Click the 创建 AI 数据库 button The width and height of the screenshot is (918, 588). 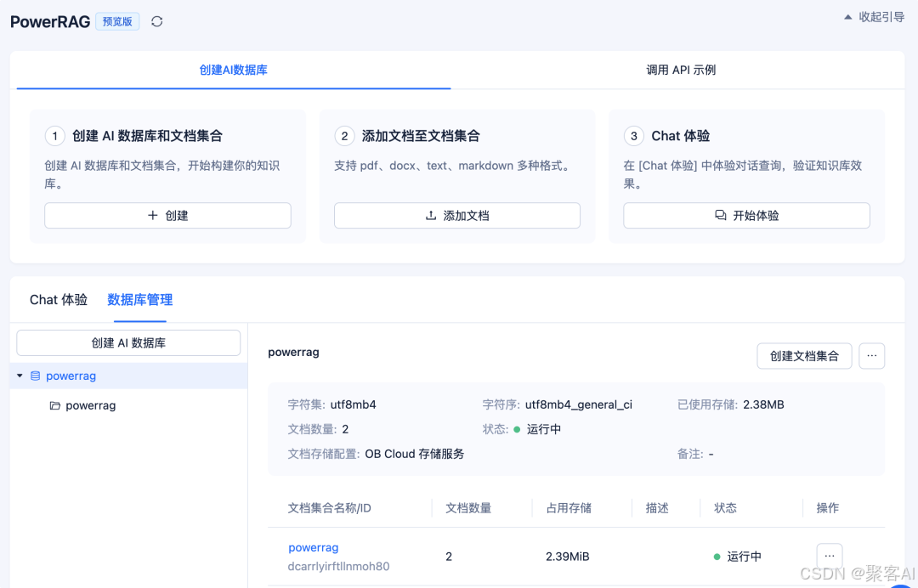click(128, 342)
